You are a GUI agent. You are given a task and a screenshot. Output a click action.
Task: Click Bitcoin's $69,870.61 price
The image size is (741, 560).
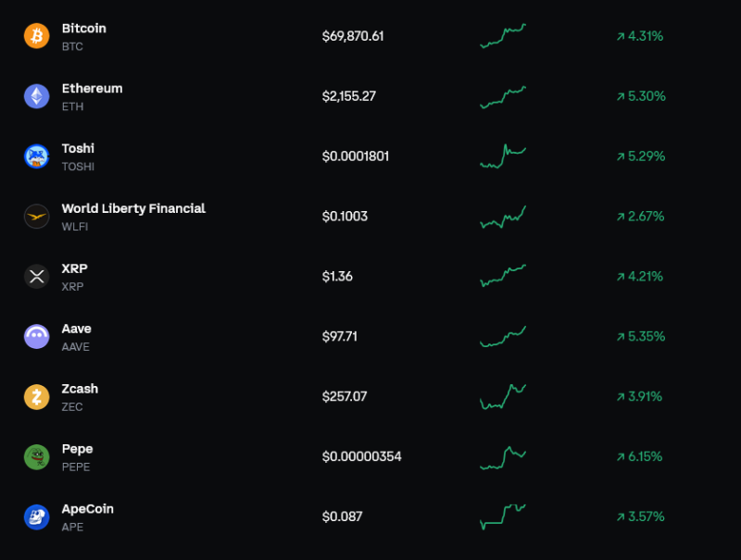(353, 36)
